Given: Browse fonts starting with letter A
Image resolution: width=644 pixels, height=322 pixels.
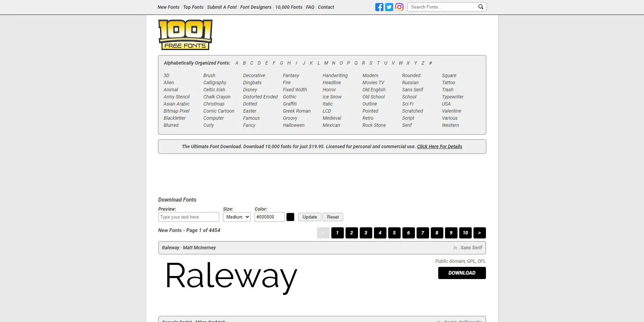Looking at the screenshot, I should (237, 63).
